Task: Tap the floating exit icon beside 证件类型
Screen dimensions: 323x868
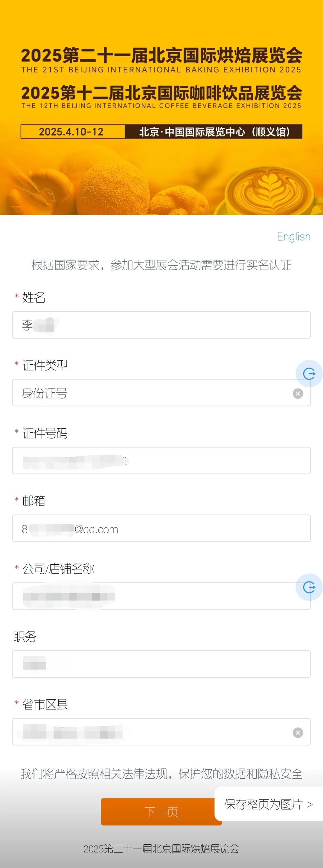Action: pos(309,373)
